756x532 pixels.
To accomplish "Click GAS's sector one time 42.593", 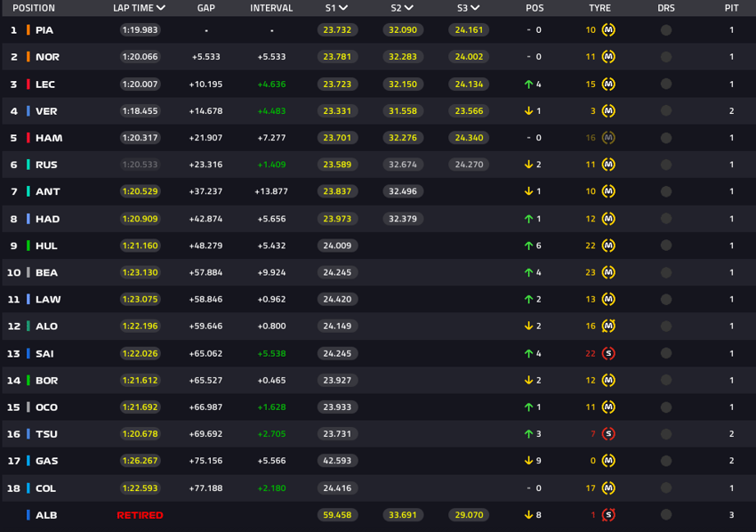I will (x=337, y=461).
